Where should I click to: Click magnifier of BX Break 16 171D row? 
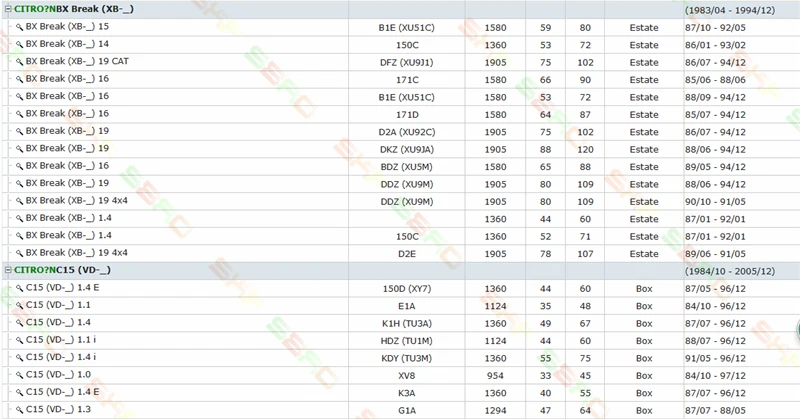[x=19, y=114]
